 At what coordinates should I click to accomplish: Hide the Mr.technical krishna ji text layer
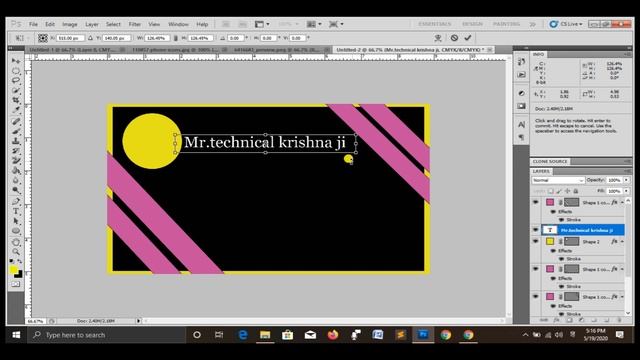pos(536,230)
